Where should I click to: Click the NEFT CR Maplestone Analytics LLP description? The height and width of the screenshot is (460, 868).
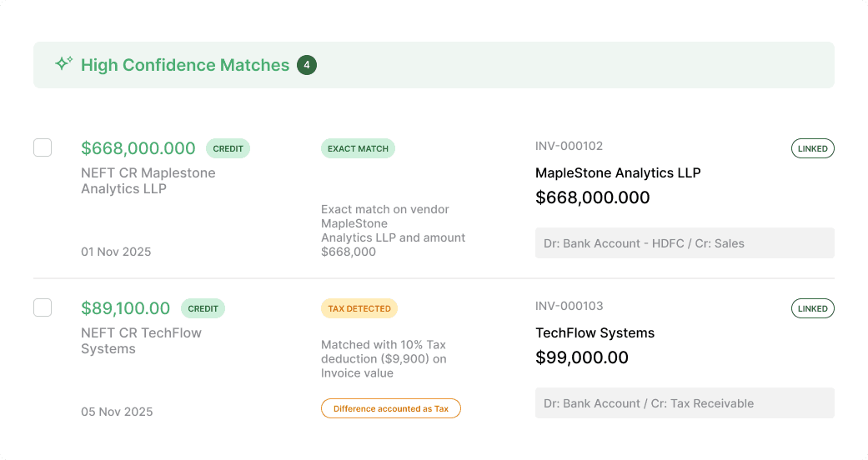148,181
